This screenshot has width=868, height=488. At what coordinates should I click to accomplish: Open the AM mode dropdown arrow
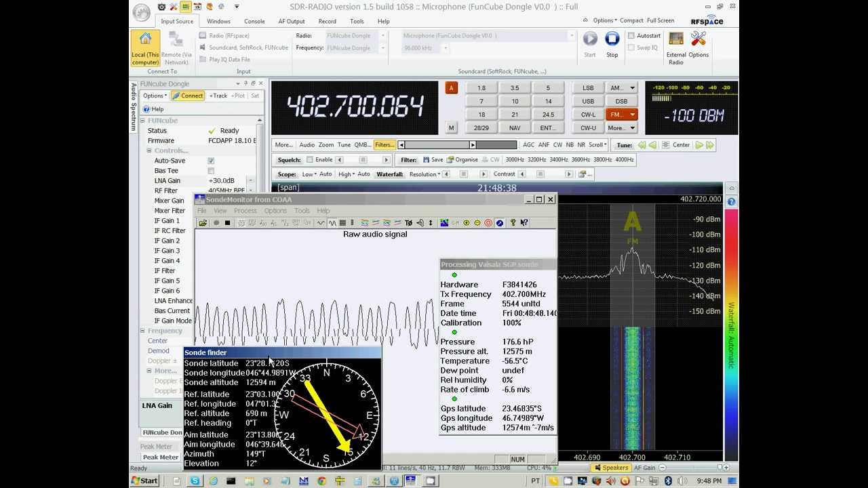[632, 88]
